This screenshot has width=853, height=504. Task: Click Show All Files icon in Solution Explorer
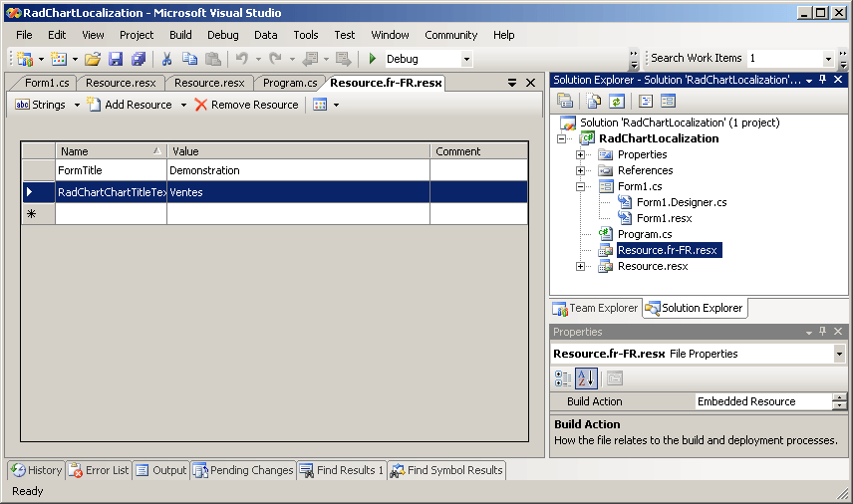point(594,102)
